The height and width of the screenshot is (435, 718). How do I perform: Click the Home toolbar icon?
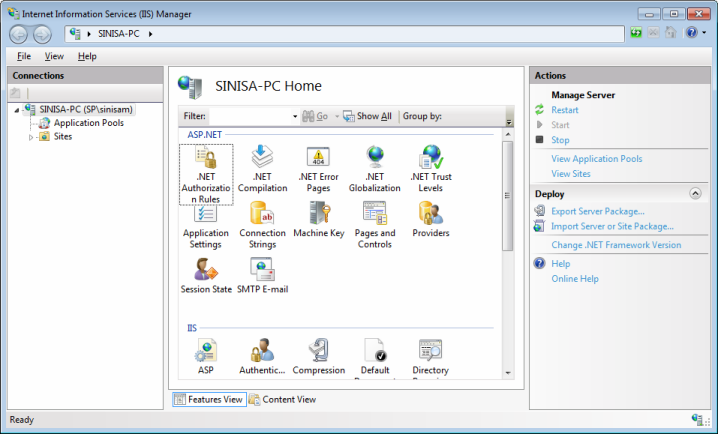(670, 33)
